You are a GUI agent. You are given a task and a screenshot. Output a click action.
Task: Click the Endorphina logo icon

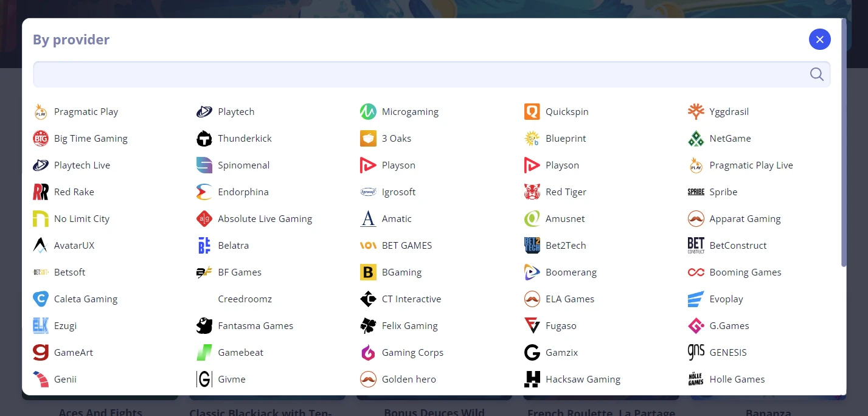(x=204, y=192)
